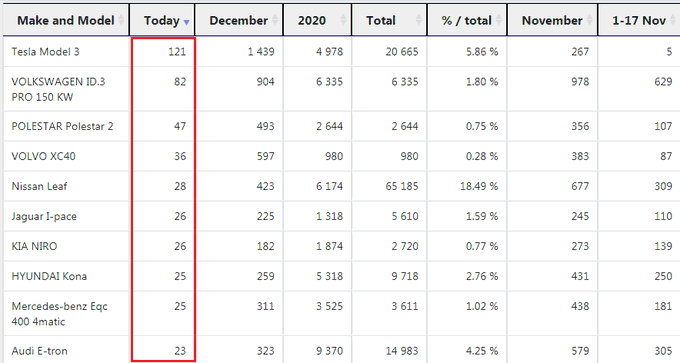The image size is (680, 363).
Task: Click the sort arrows in 2020 header
Action: 343,20
